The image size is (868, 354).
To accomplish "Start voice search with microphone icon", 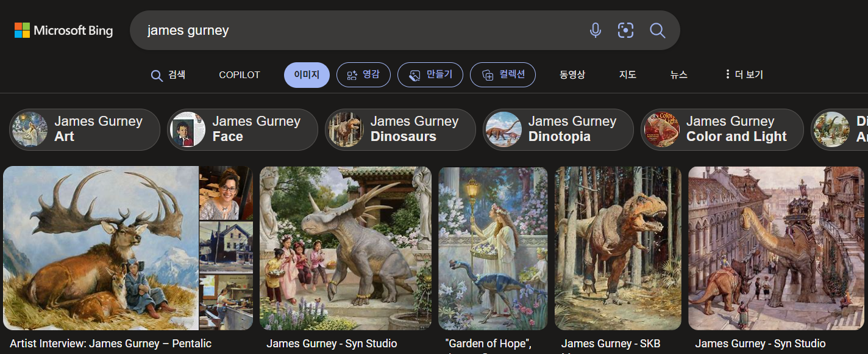I will pos(596,31).
